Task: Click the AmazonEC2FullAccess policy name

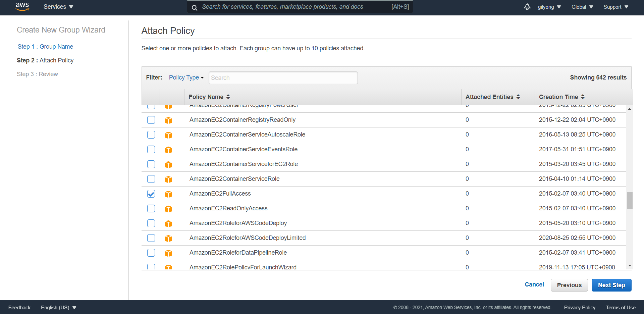Action: point(220,194)
